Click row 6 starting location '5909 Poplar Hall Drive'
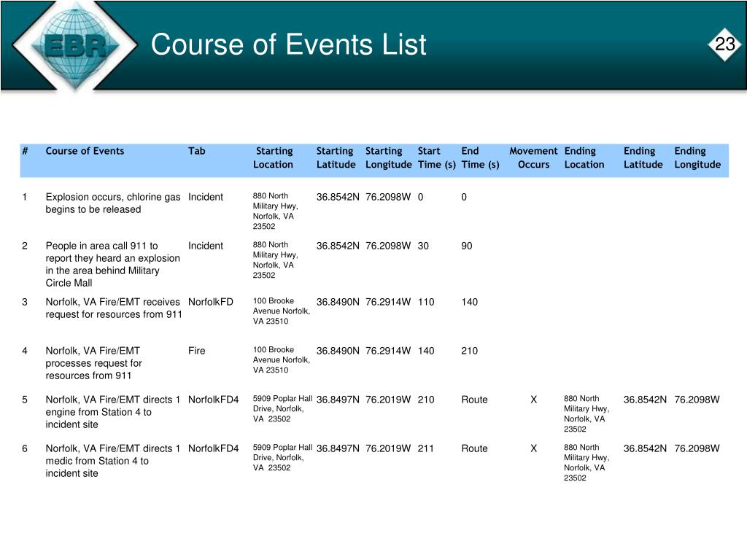The width and height of the screenshot is (747, 560). pyautogui.click(x=282, y=458)
